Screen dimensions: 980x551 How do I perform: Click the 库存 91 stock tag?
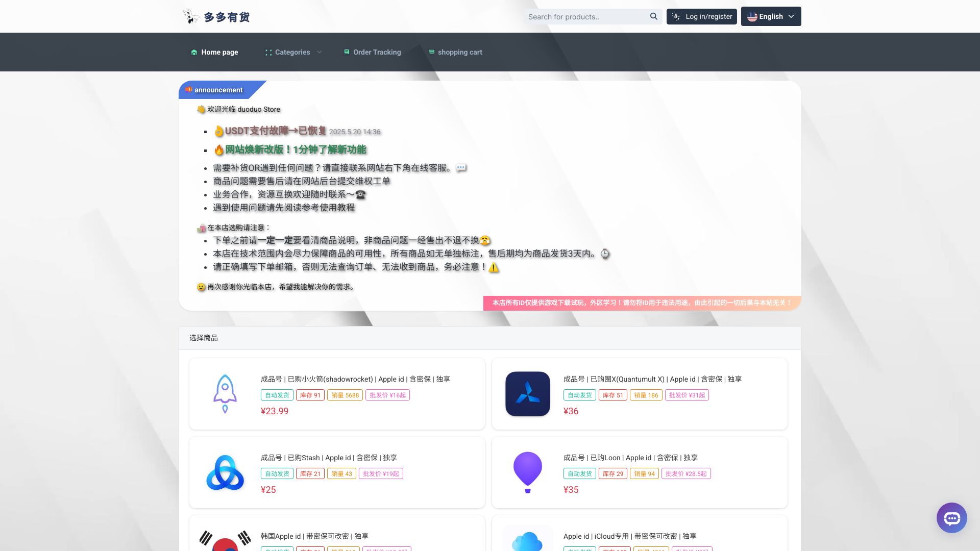(x=310, y=395)
